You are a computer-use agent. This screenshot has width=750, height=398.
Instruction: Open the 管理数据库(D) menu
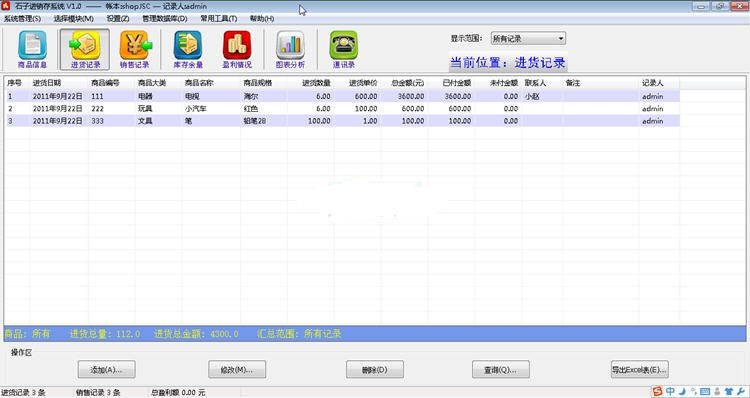(165, 19)
